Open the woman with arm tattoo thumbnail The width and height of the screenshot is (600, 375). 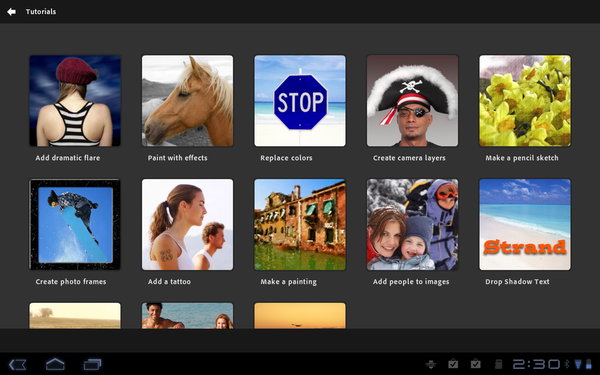tap(188, 225)
